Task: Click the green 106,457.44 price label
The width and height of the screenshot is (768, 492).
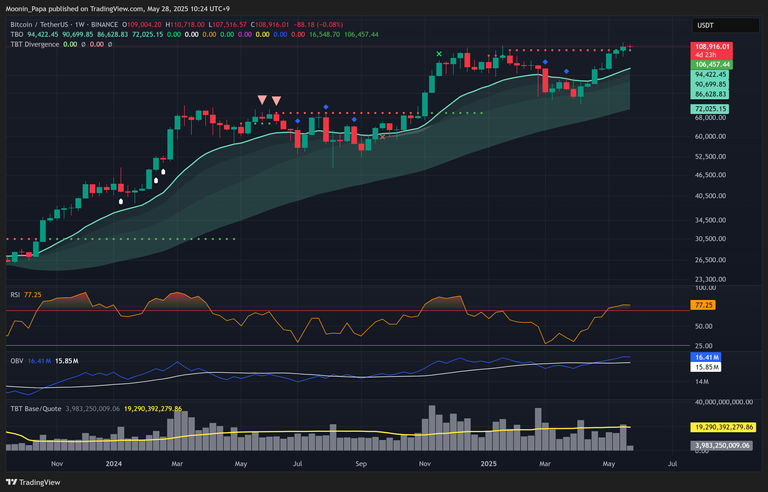Action: click(712, 64)
